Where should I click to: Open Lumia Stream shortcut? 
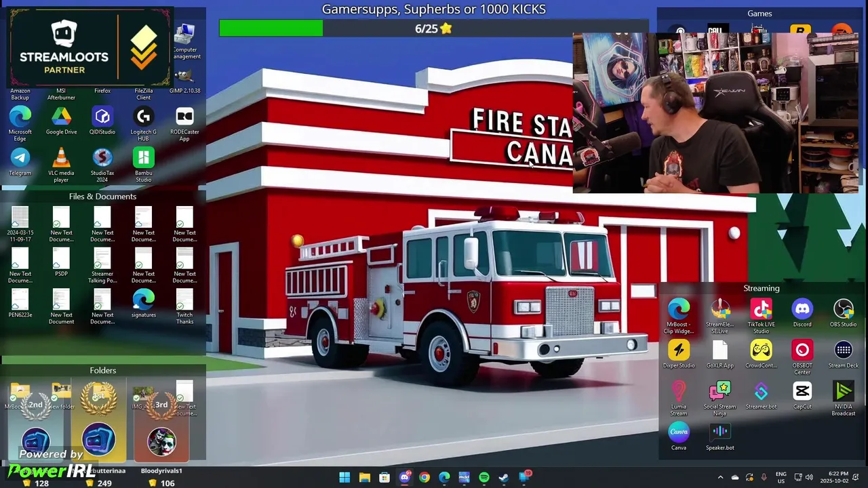click(679, 399)
